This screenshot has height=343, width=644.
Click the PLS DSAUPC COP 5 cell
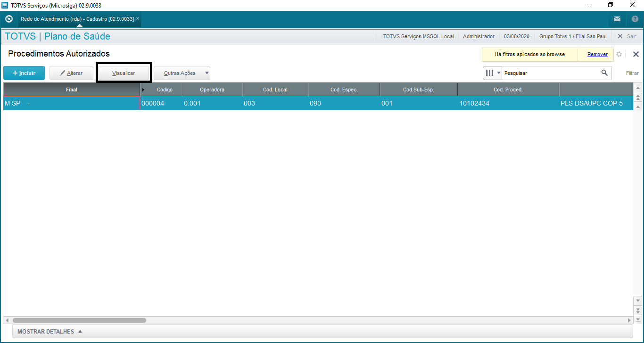(596, 103)
